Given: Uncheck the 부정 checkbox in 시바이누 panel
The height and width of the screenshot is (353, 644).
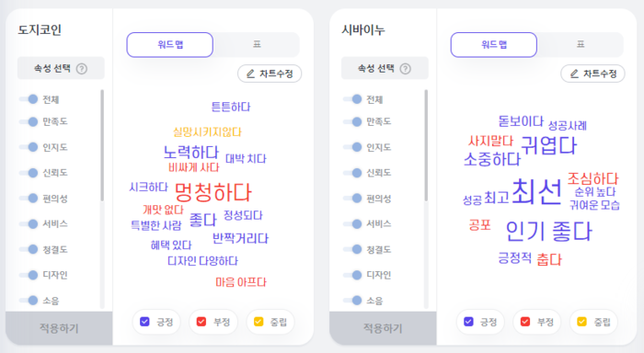Looking at the screenshot, I should pyautogui.click(x=525, y=322).
